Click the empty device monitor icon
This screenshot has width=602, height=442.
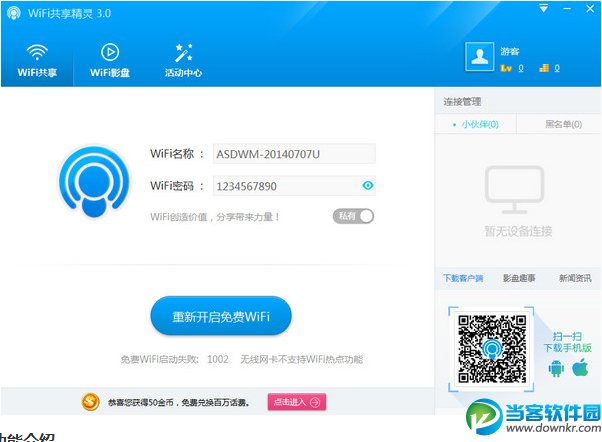pyautogui.click(x=514, y=190)
